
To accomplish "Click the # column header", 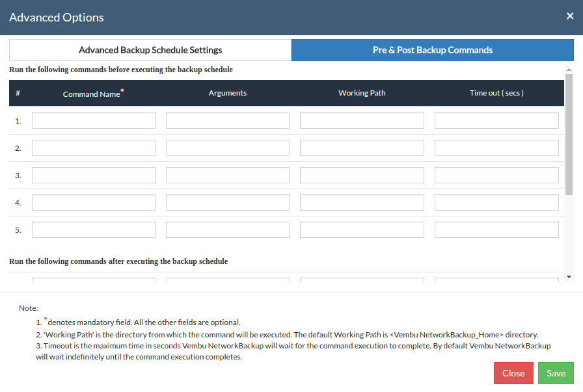I will coord(18,93).
